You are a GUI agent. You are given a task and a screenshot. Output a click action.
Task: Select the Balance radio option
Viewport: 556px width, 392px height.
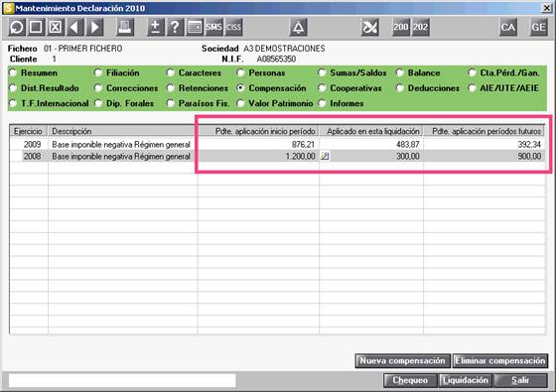tap(400, 72)
